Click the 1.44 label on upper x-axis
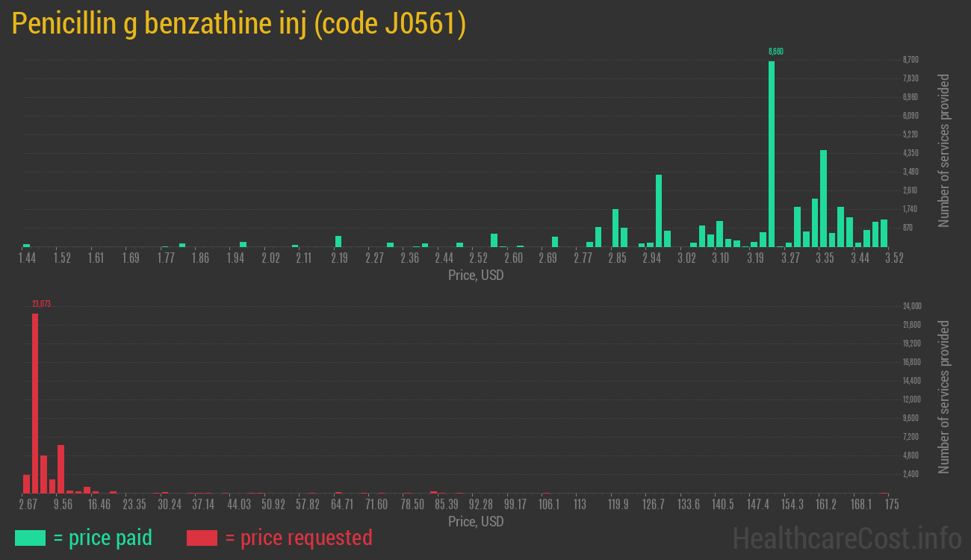 [x=27, y=258]
